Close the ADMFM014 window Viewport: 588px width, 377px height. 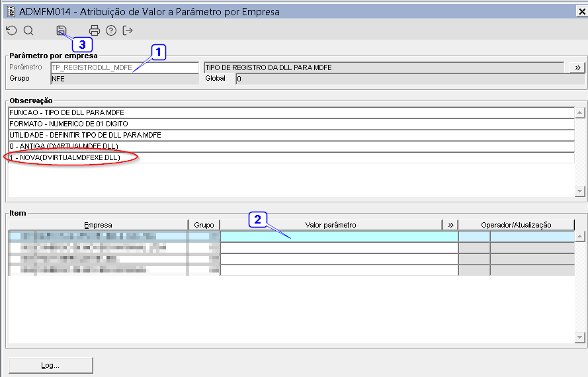point(582,12)
